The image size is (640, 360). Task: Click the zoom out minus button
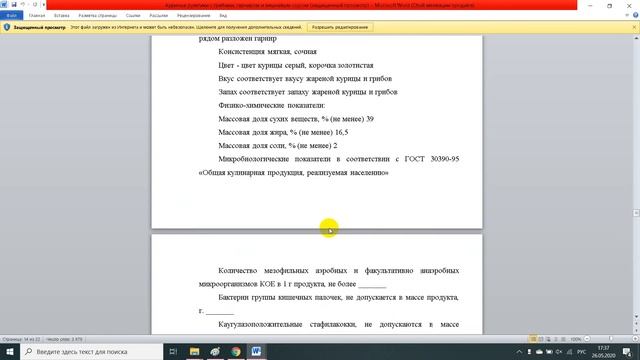(587, 339)
